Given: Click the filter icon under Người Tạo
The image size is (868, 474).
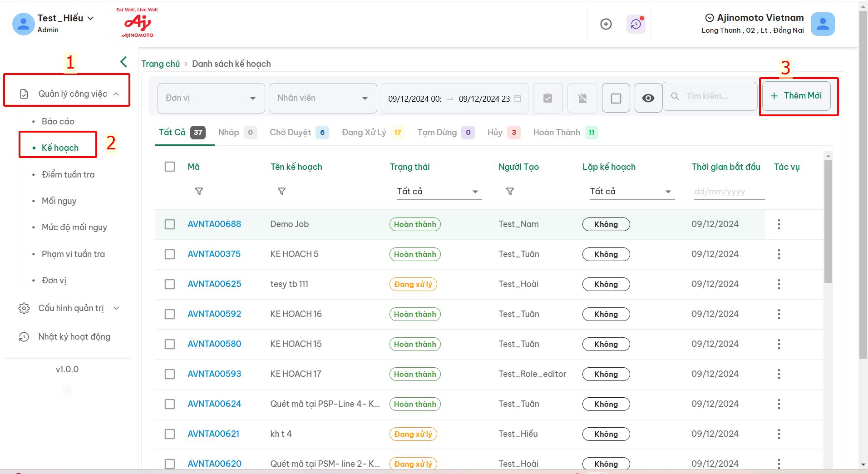Looking at the screenshot, I should tap(510, 192).
